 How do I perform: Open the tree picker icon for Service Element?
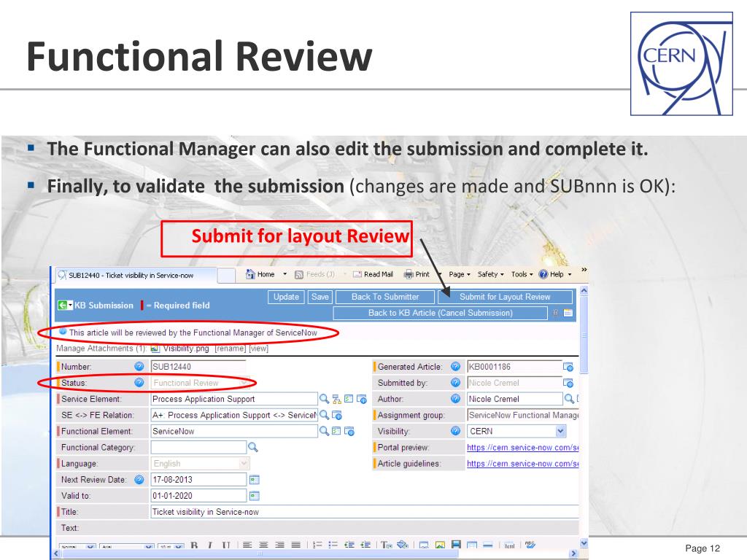(x=337, y=399)
